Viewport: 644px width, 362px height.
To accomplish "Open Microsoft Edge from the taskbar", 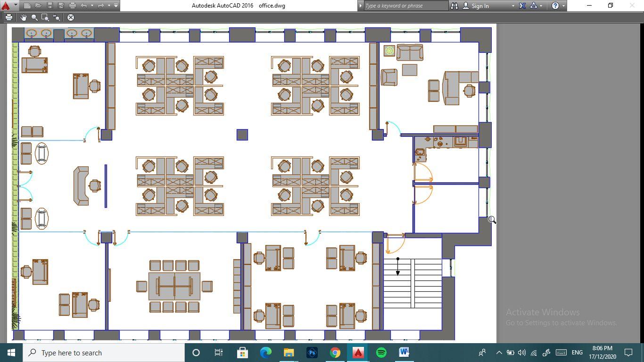I will (265, 353).
